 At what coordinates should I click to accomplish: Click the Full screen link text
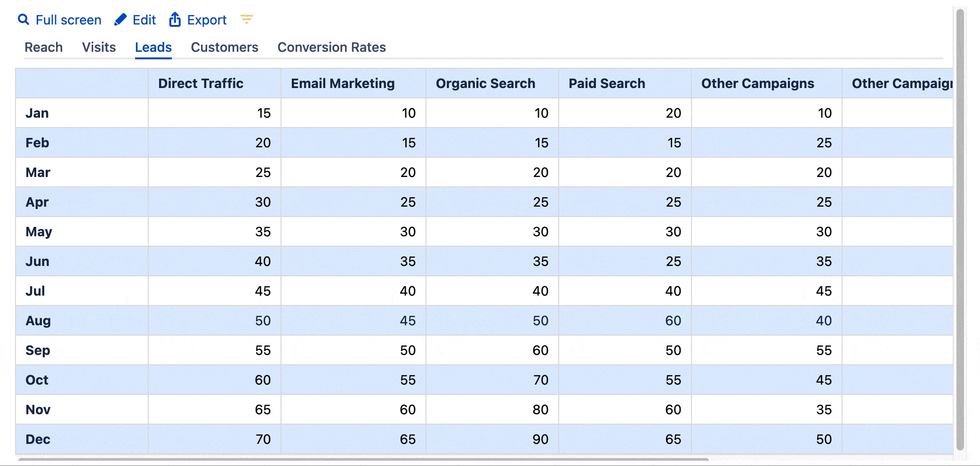click(68, 20)
